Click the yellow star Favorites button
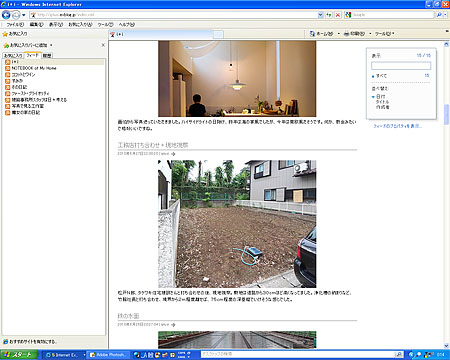 click(x=15, y=34)
